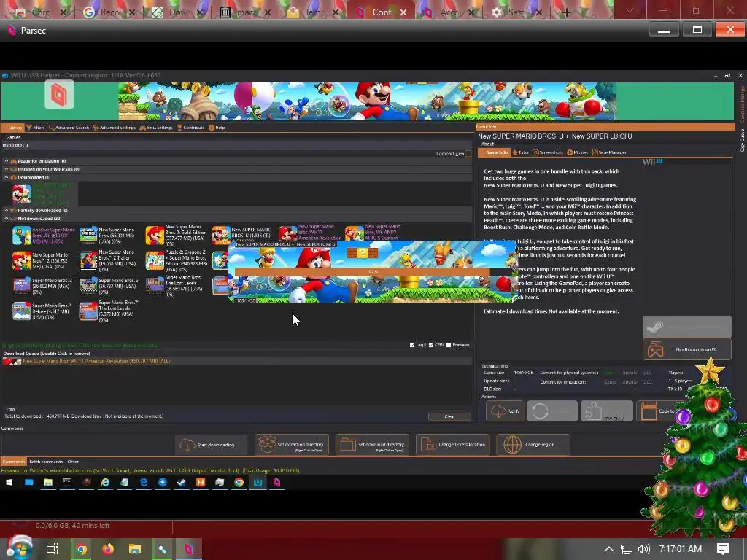Image resolution: width=747 pixels, height=560 pixels.
Task: Collapse the Downloaded group
Action: (x=7, y=177)
